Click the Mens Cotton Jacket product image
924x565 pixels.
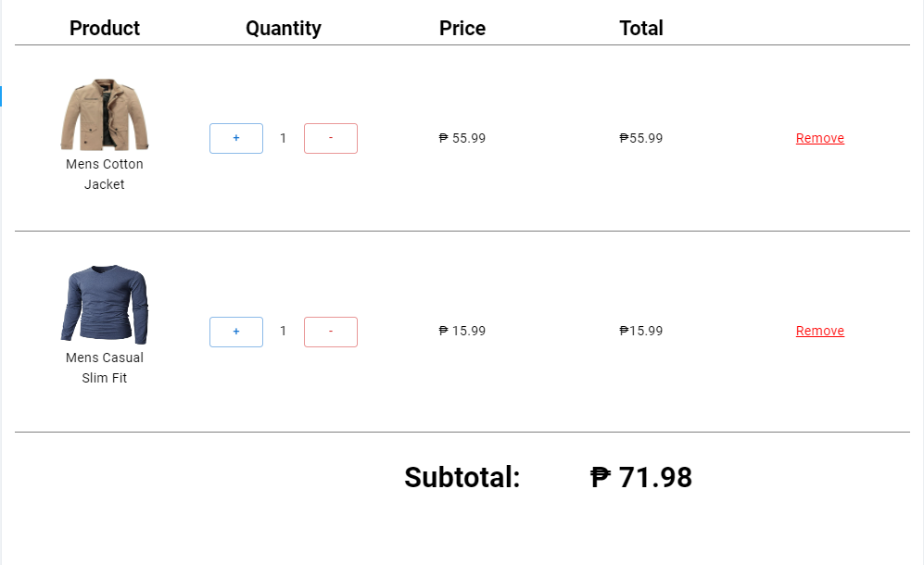[x=105, y=114]
